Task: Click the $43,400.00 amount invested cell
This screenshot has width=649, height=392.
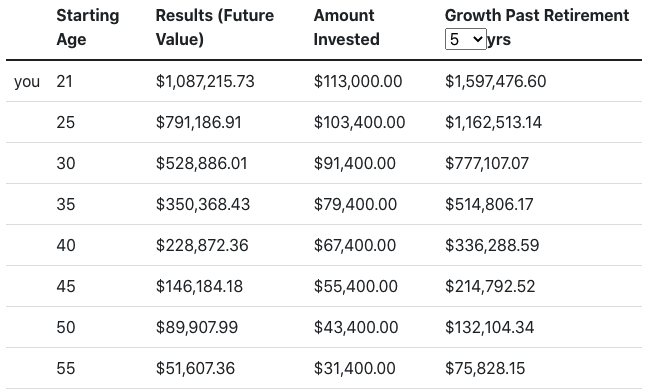Action: (x=356, y=327)
